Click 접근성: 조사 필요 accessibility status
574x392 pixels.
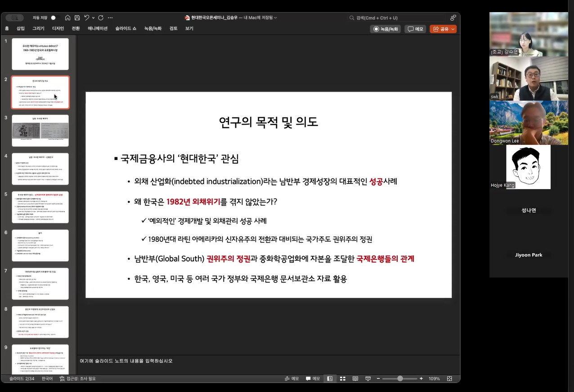(77, 379)
